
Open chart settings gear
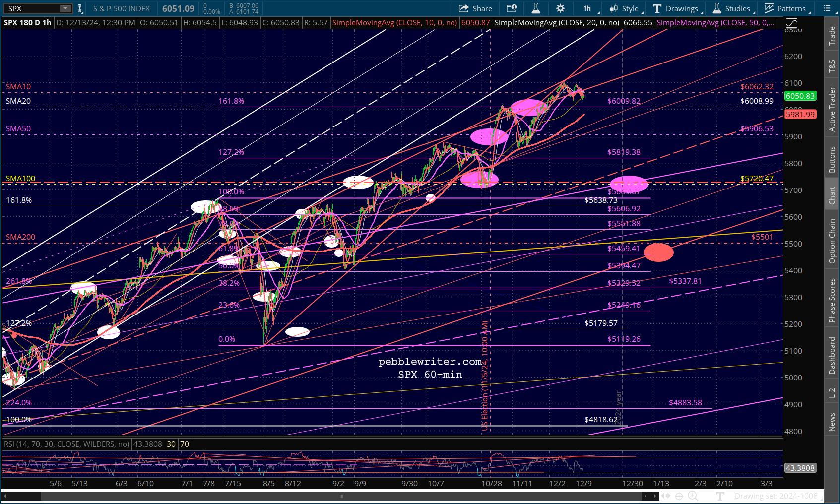point(560,8)
